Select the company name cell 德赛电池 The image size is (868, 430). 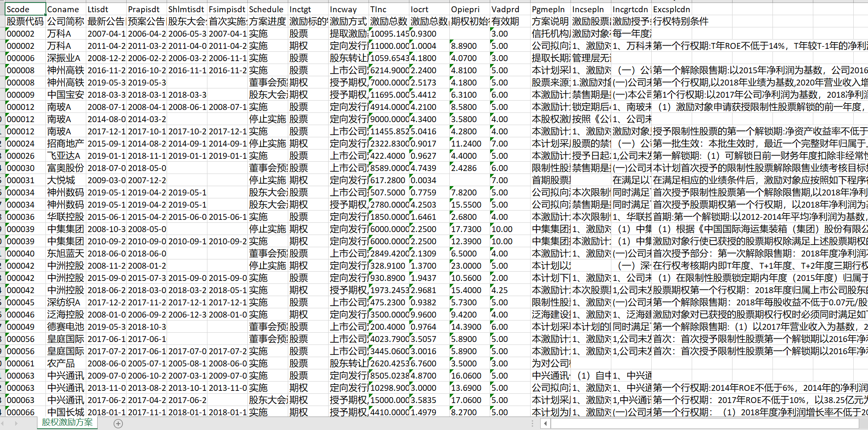(x=66, y=327)
